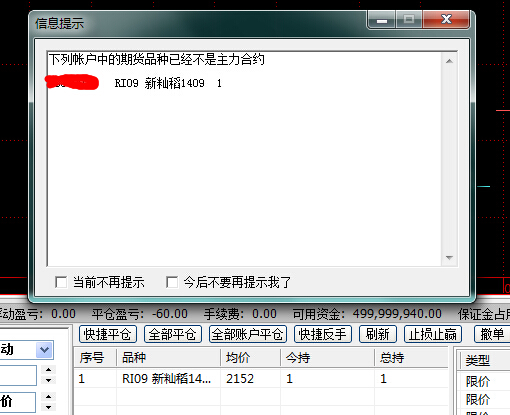
Task: Maximize the 信息提示 dialog
Action: coord(409,19)
